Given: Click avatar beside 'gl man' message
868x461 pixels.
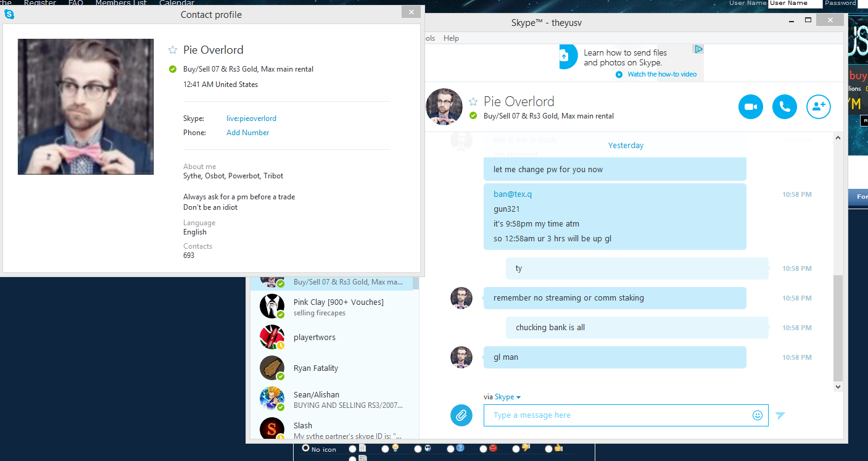Looking at the screenshot, I should (461, 357).
